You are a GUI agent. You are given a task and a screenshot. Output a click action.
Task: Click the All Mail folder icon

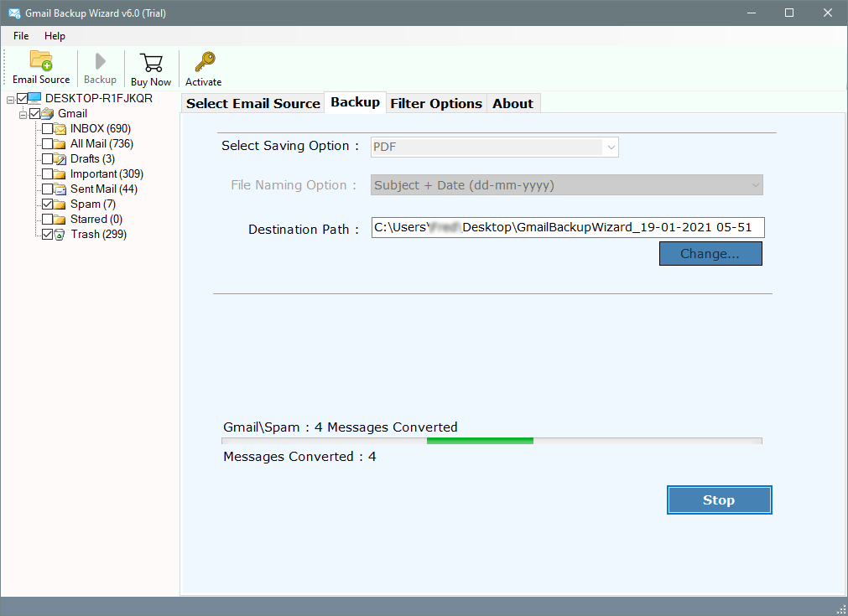60,144
